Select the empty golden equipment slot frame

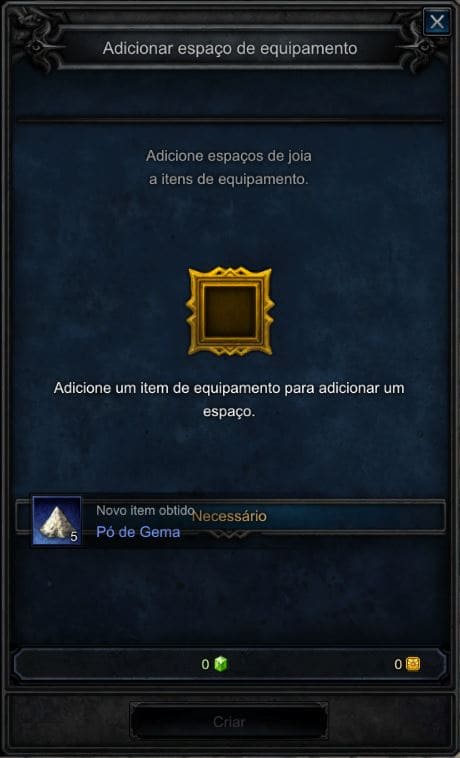[x=230, y=311]
